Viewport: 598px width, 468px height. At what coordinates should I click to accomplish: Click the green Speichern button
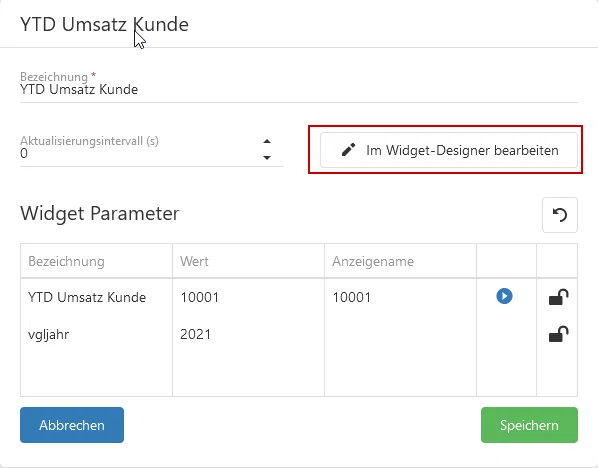[x=529, y=425]
